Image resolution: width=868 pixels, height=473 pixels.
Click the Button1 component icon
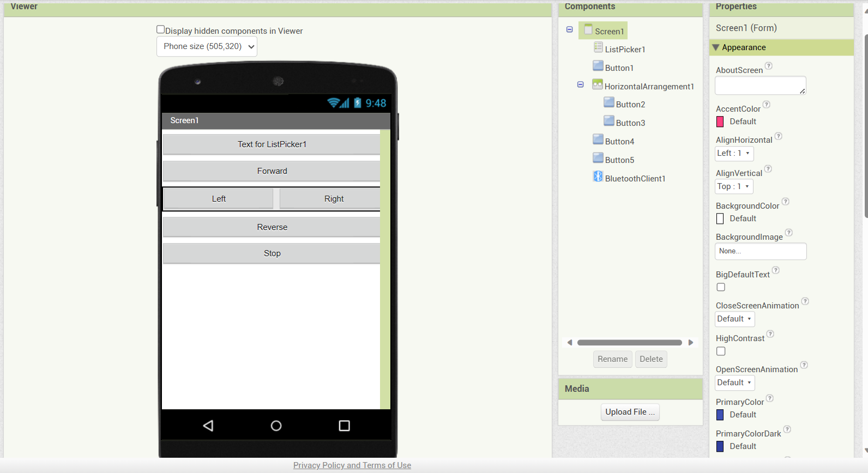[598, 66]
